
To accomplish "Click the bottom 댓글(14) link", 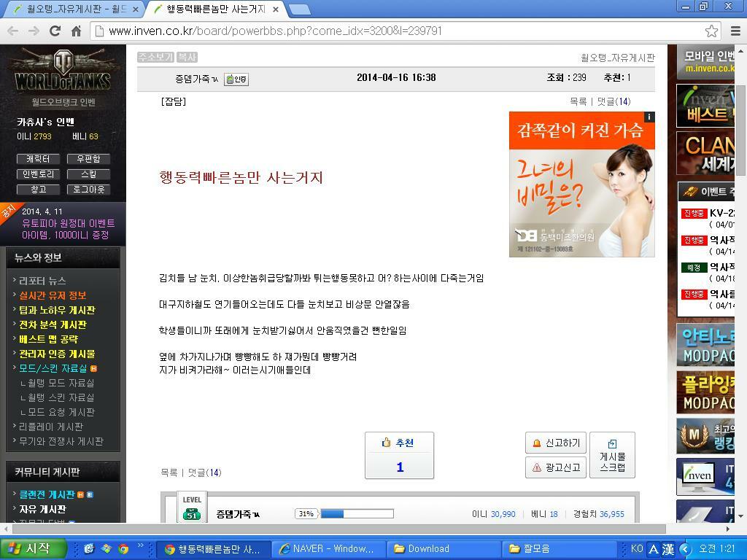I will [x=204, y=472].
